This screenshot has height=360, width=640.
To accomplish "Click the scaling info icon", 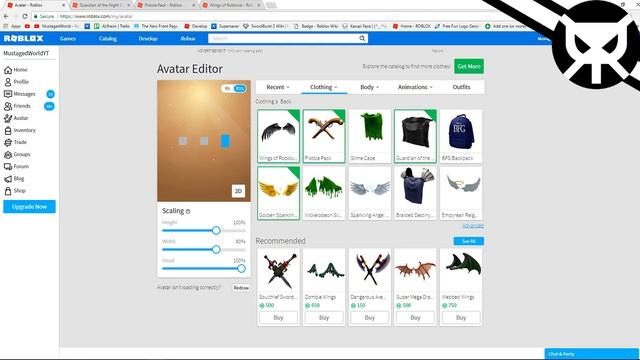I will [x=188, y=211].
